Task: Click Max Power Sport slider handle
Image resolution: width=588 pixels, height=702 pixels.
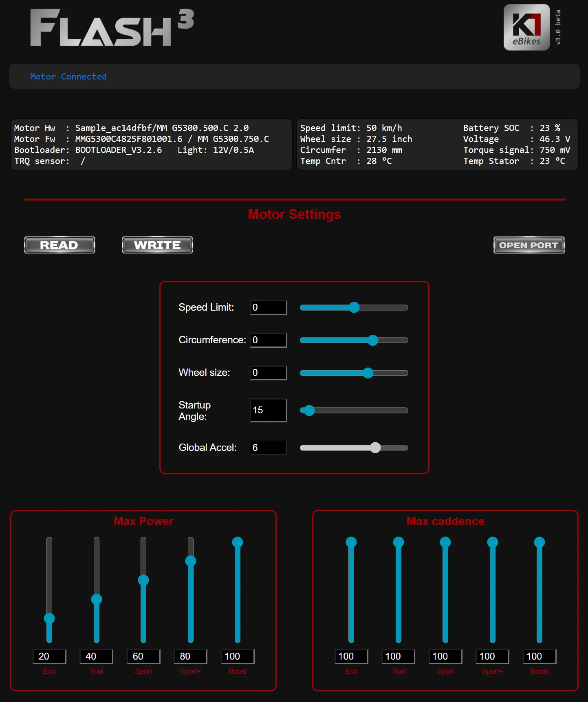Action: click(143, 580)
